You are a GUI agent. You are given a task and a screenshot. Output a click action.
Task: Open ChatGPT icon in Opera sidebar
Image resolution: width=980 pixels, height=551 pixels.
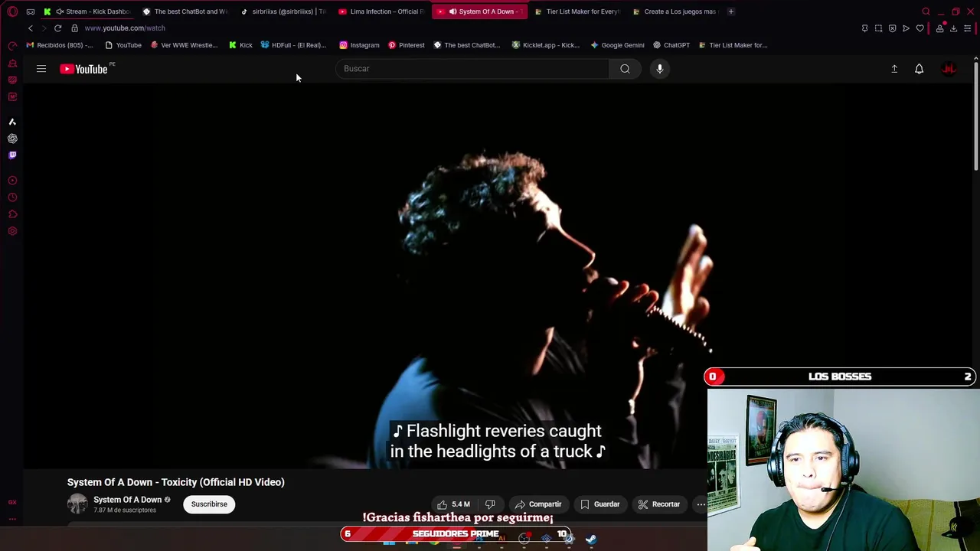tap(12, 139)
